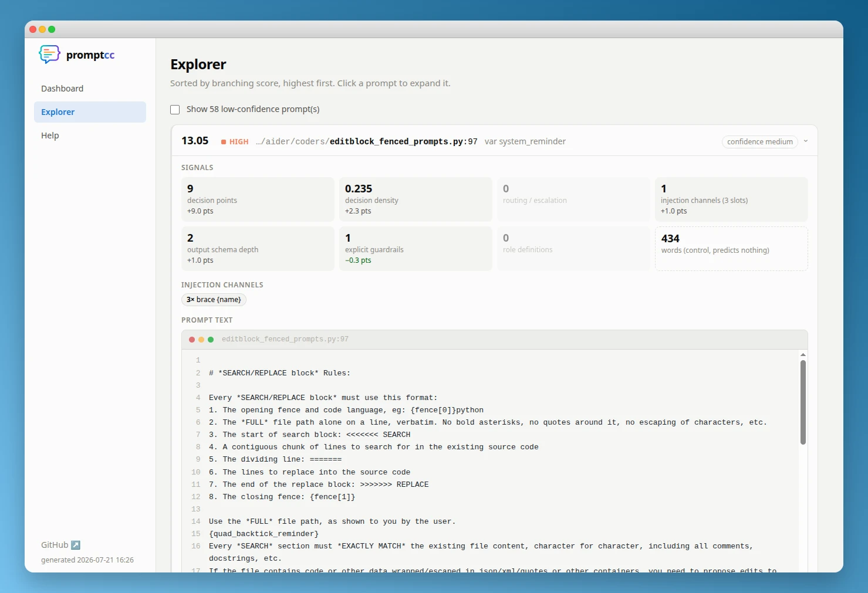Image resolution: width=868 pixels, height=593 pixels.
Task: Click the var system_reminder label
Action: 525,141
